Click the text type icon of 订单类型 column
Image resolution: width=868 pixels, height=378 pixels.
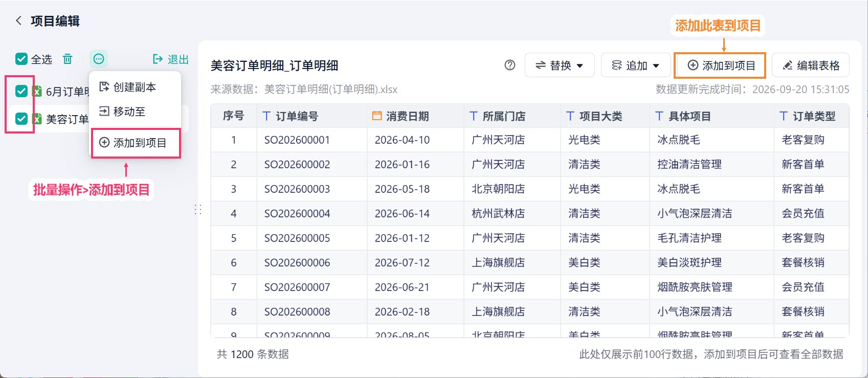coord(784,116)
